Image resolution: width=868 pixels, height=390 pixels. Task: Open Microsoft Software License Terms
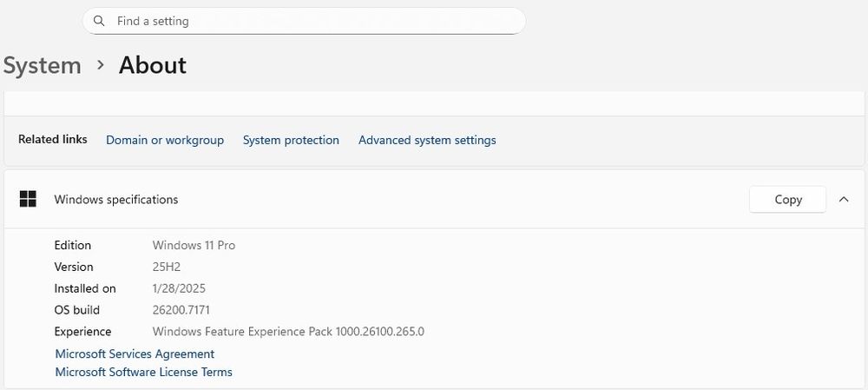coord(143,372)
